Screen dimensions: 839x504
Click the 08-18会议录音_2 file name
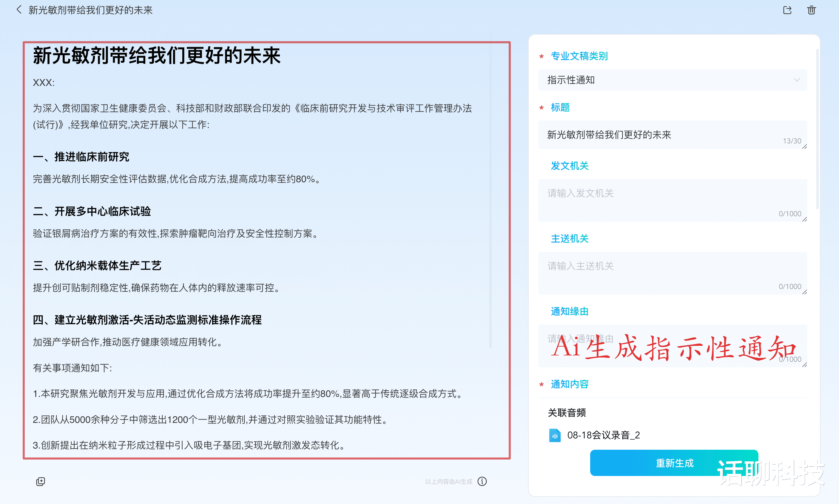[603, 435]
